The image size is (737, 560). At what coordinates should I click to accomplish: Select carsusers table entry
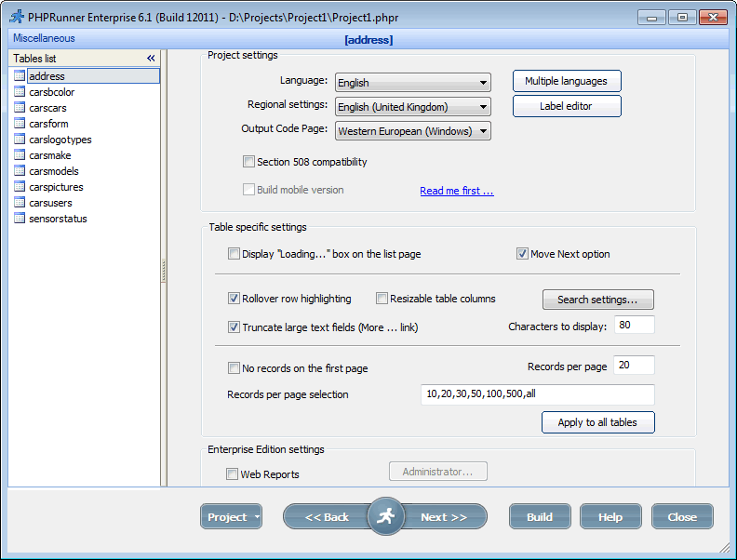click(x=50, y=203)
